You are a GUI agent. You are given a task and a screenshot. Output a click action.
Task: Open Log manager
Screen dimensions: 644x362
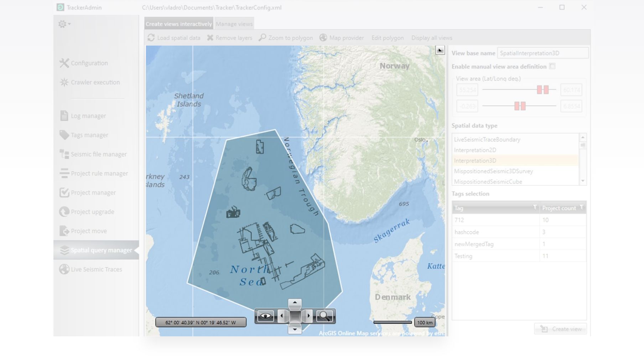click(x=83, y=116)
